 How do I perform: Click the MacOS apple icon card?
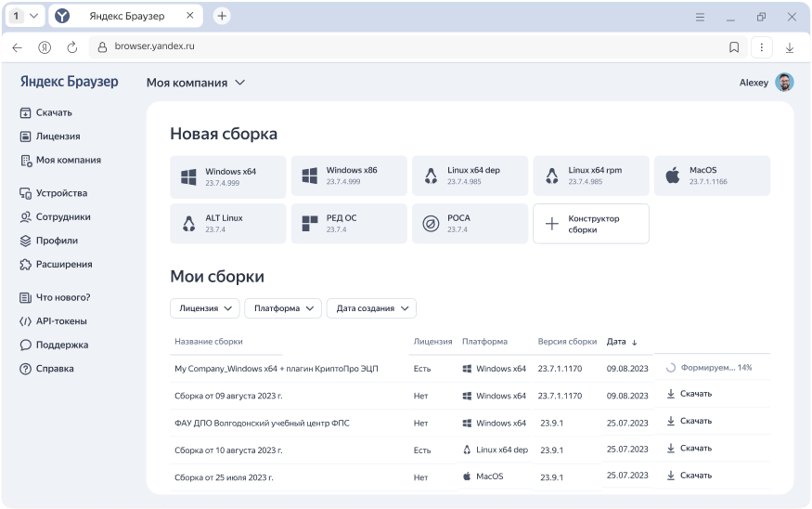[712, 176]
